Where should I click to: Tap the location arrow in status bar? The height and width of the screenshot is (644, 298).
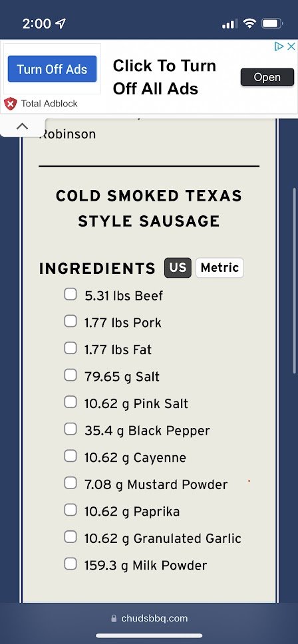pos(61,23)
